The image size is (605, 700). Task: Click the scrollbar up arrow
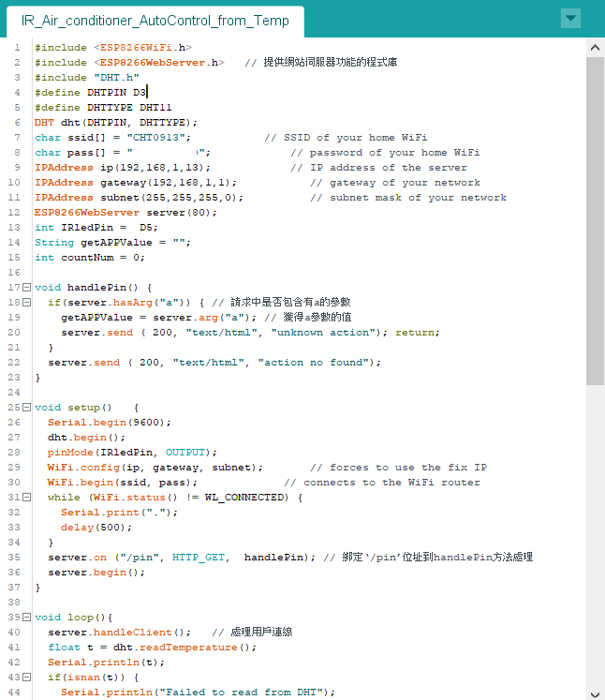tap(596, 47)
